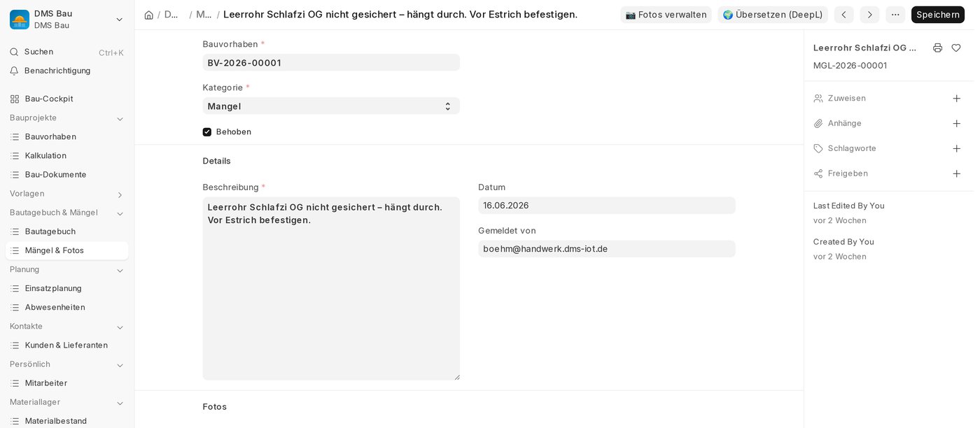The width and height of the screenshot is (980, 428).
Task: Click list icon next to Einsatzplanung
Action: pos(15,288)
